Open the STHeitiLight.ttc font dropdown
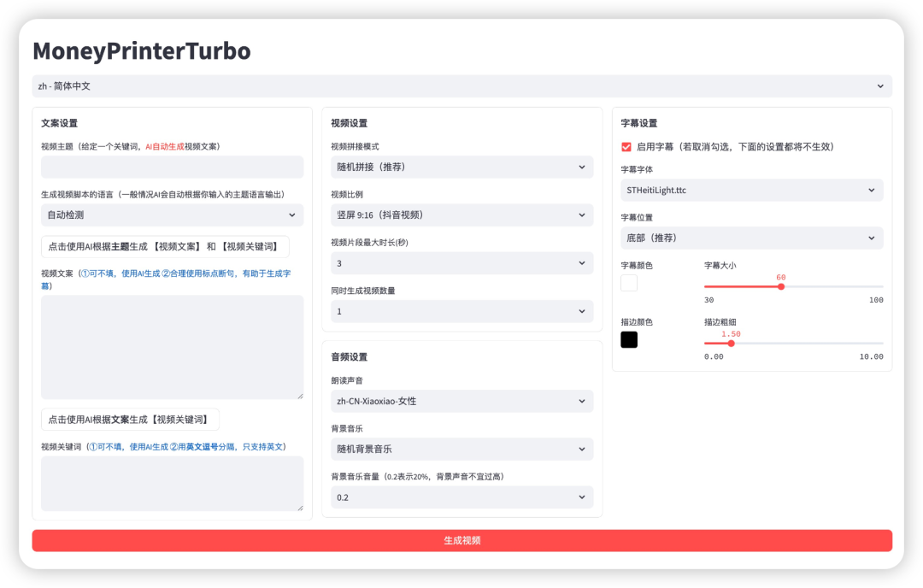 pos(752,190)
